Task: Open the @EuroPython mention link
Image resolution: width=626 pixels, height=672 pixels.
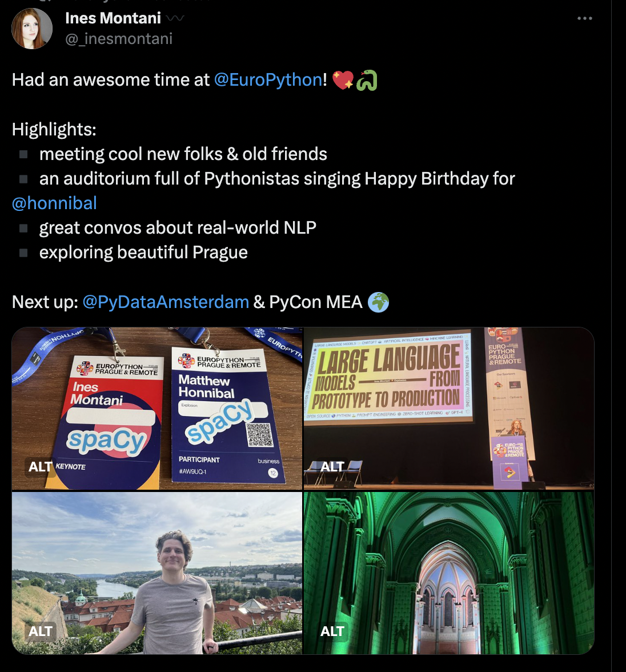Action: 268,80
